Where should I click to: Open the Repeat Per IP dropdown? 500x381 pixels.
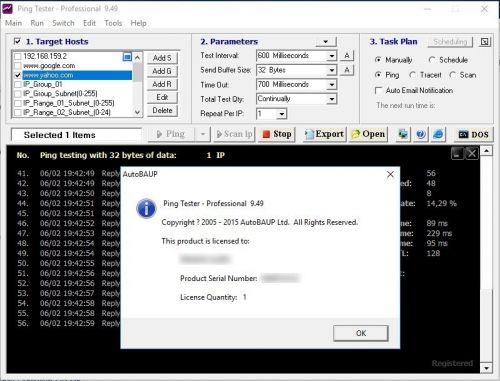click(x=282, y=114)
